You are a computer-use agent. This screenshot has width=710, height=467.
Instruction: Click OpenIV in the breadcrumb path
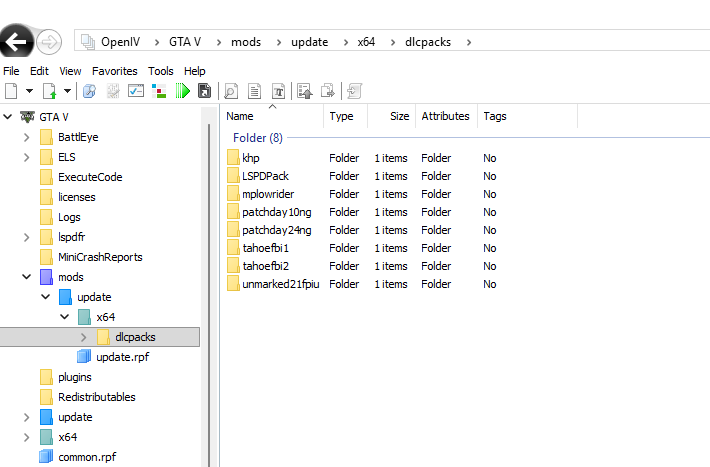(120, 42)
